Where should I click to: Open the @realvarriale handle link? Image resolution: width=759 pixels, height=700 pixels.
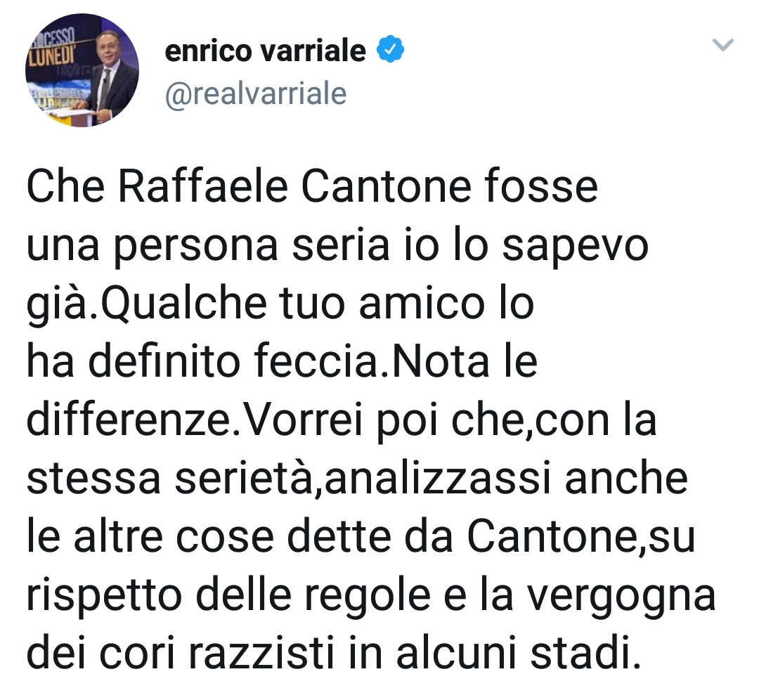[x=256, y=93]
